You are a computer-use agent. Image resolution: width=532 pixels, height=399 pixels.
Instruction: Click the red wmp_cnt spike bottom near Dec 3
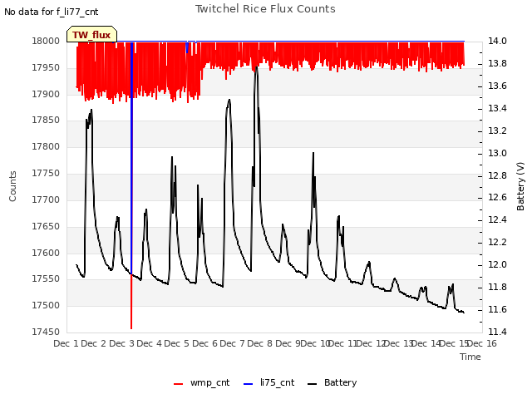[131, 328]
